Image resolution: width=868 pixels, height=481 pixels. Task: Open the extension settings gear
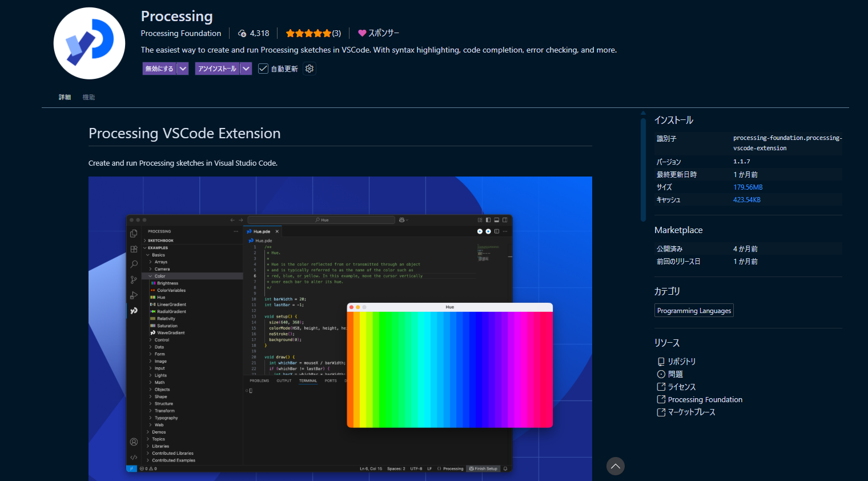(310, 69)
